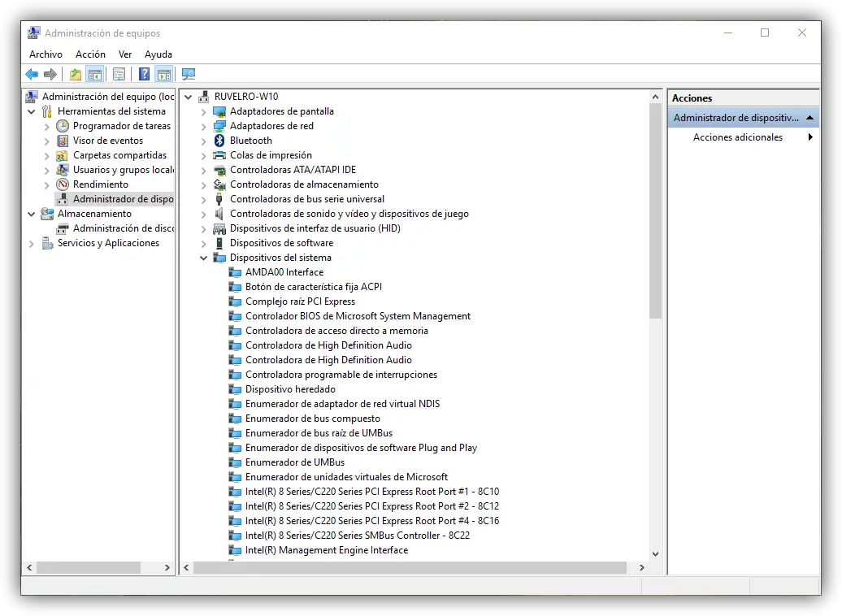Image resolution: width=842 pixels, height=616 pixels.
Task: Open the Ayuda menu
Action: point(158,54)
